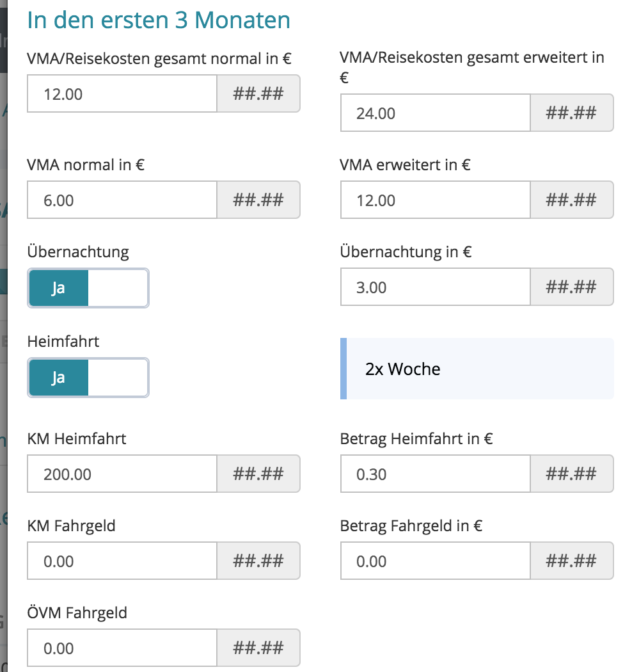Focus the ÖVM Fahrgeld input field
This screenshot has width=632, height=672.
pyautogui.click(x=122, y=648)
